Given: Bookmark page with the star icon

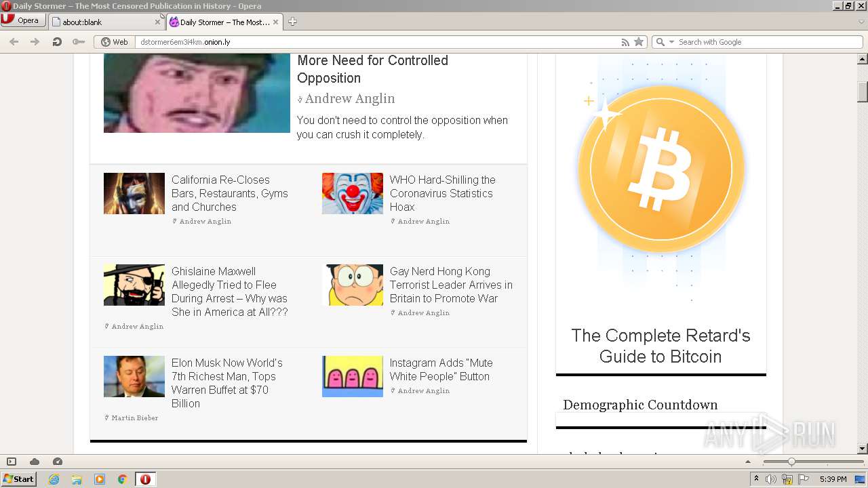Looking at the screenshot, I should (638, 42).
